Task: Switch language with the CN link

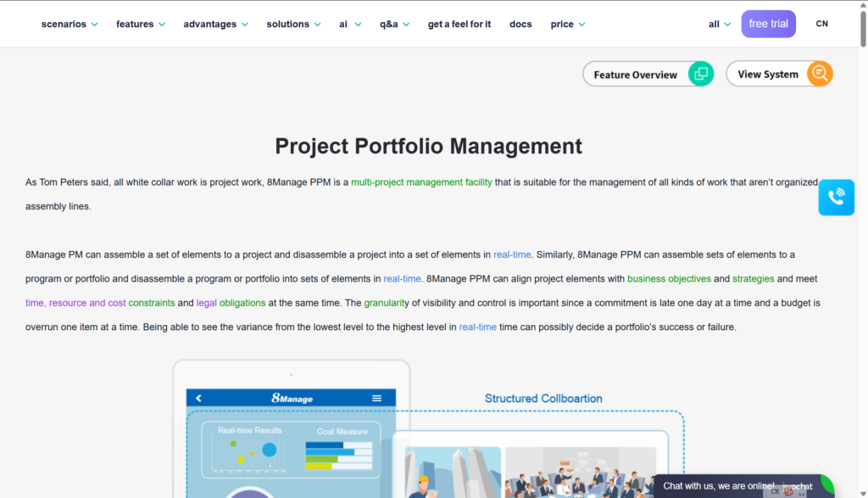Action: pos(822,24)
